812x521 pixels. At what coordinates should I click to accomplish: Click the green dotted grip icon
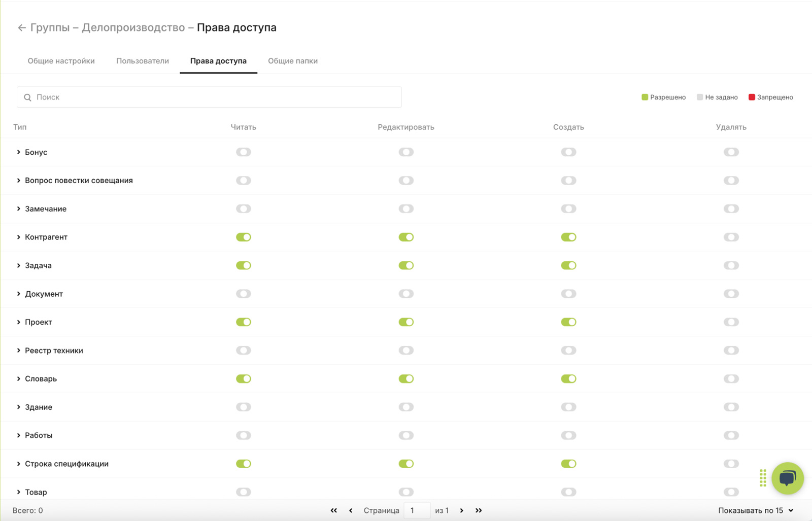pos(763,478)
